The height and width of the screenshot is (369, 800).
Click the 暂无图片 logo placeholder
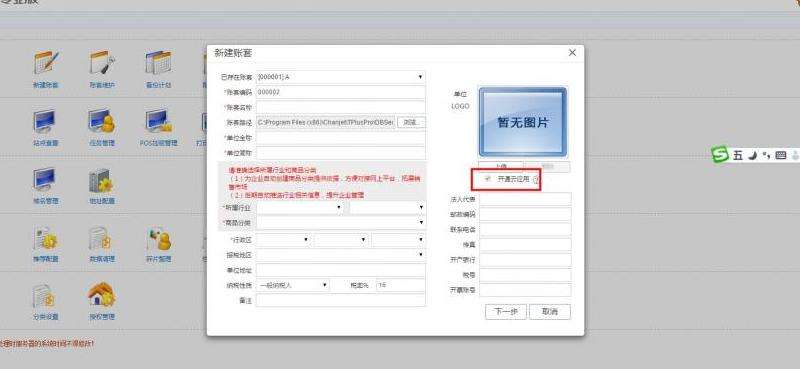point(522,122)
